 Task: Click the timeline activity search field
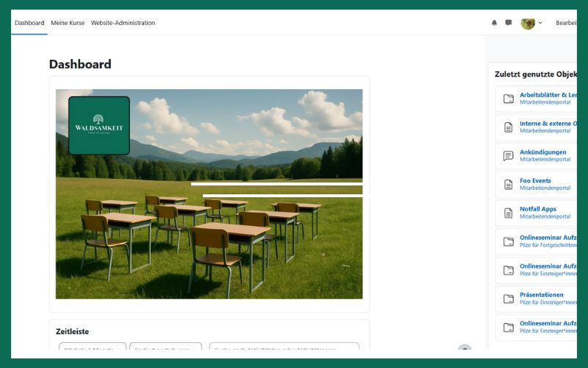click(284, 347)
